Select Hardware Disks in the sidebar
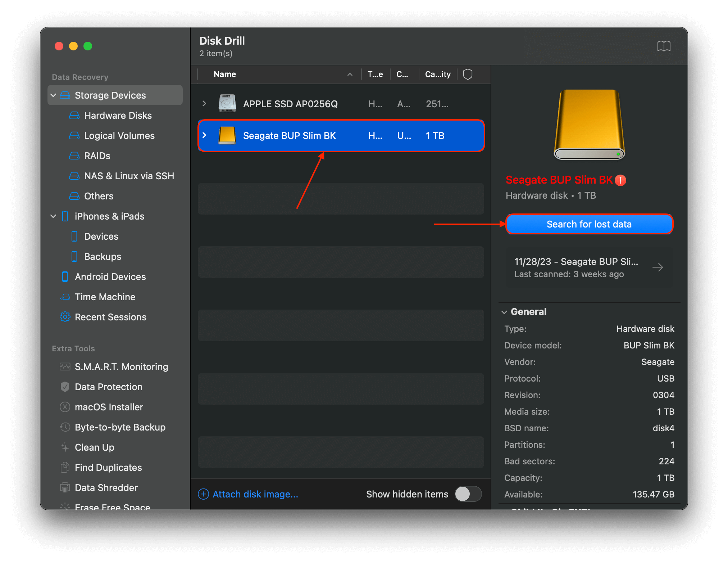The width and height of the screenshot is (728, 563). point(118,115)
